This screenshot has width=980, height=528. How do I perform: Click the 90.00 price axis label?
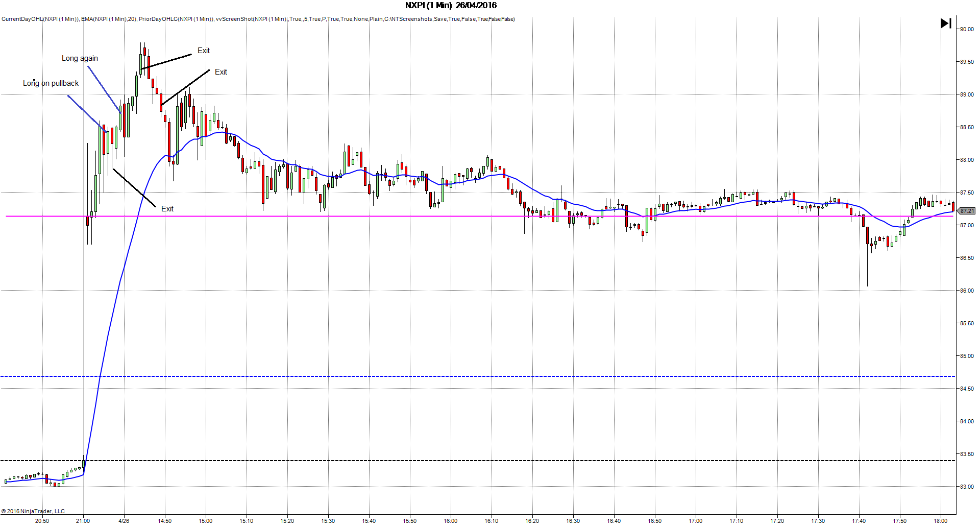(967, 29)
